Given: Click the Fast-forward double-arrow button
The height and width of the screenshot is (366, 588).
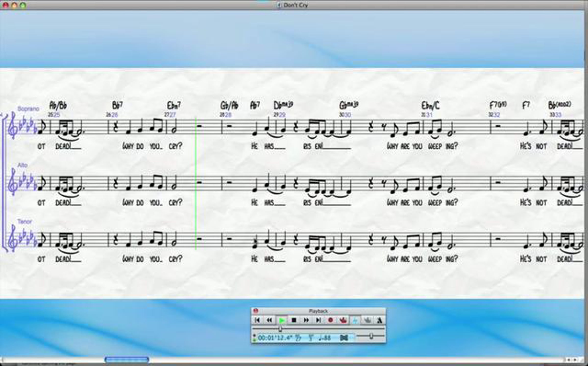Looking at the screenshot, I should pos(306,320).
